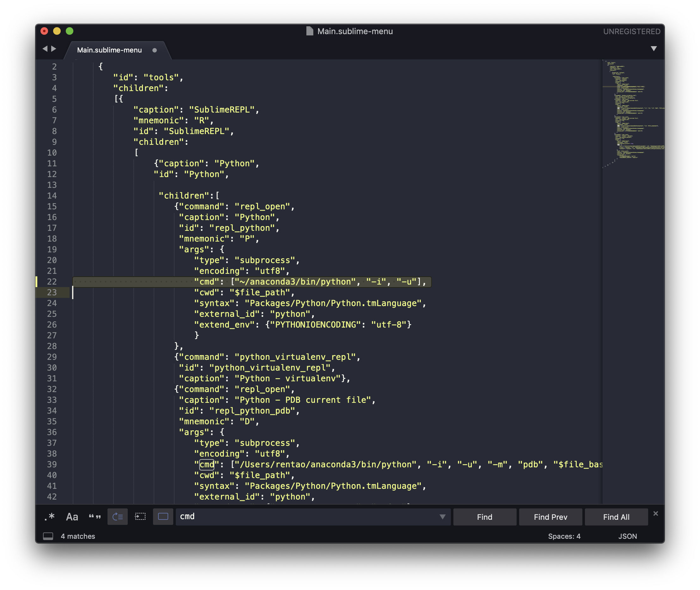Image resolution: width=700 pixels, height=590 pixels.
Task: Close the find panel with the X
Action: (655, 513)
